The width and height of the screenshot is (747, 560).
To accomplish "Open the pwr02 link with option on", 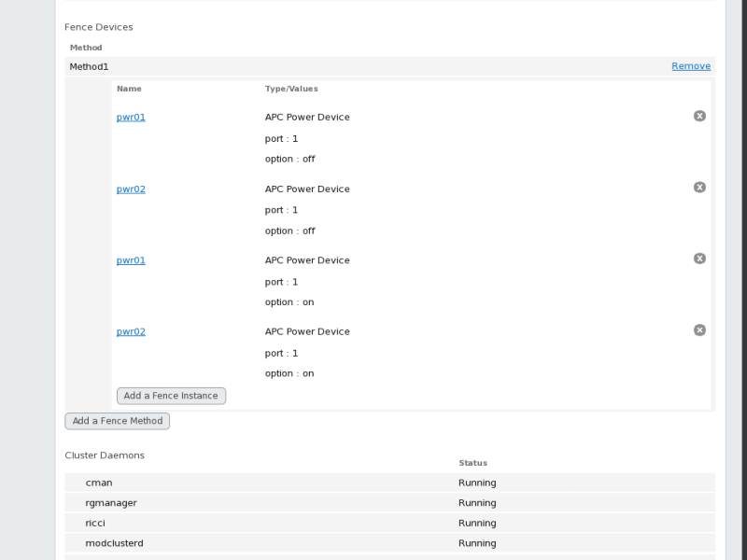I will click(x=131, y=332).
